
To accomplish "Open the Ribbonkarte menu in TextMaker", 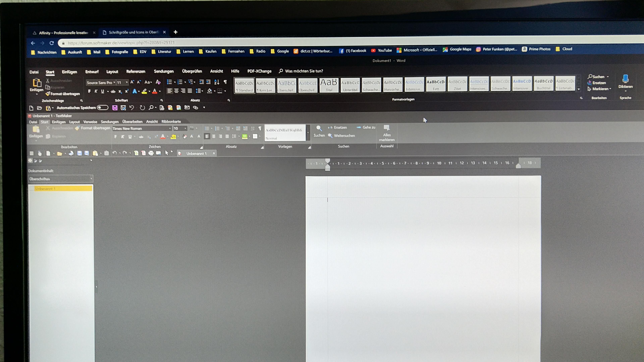I will pos(171,122).
